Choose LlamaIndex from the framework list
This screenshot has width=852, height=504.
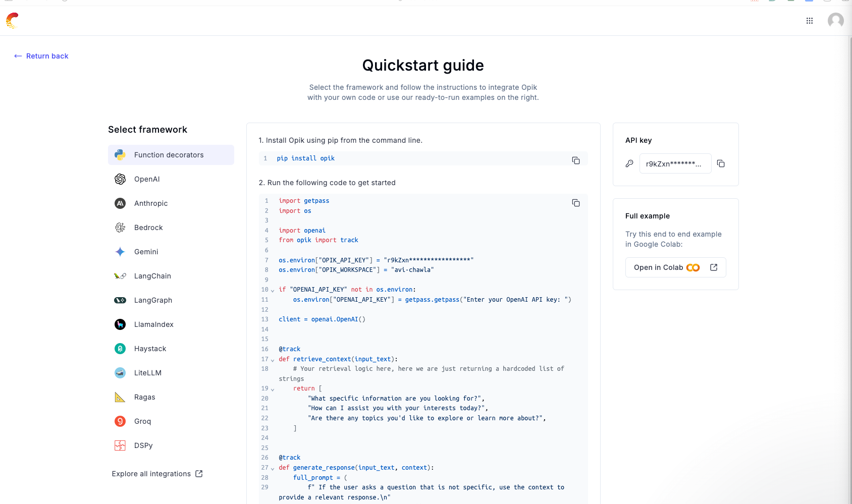coord(171,324)
